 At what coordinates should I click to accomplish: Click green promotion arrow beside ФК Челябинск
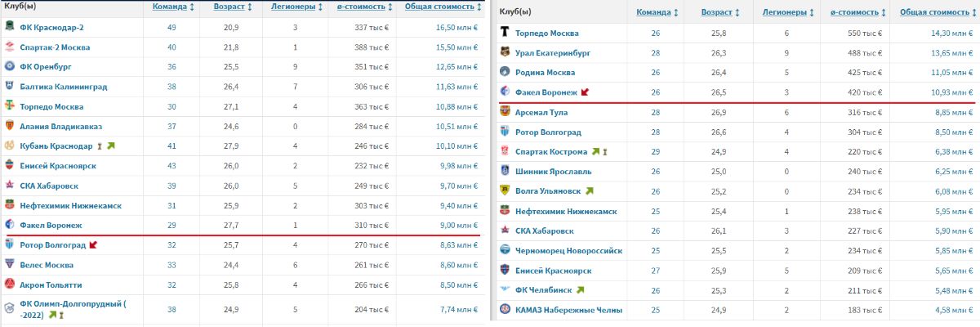tap(581, 290)
